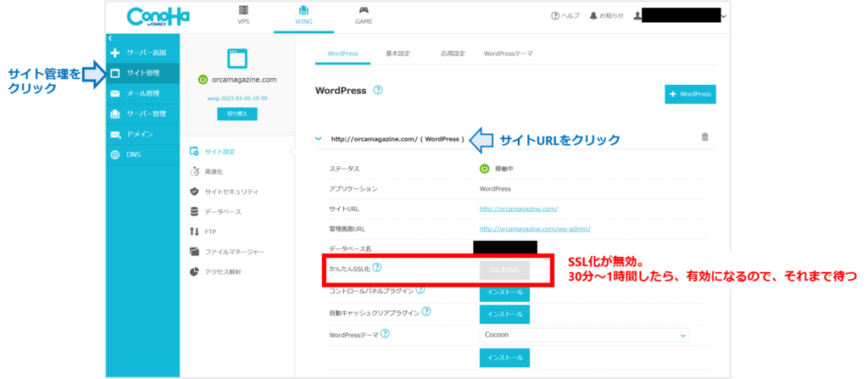
Task: Click the user account icon
Action: click(637, 16)
